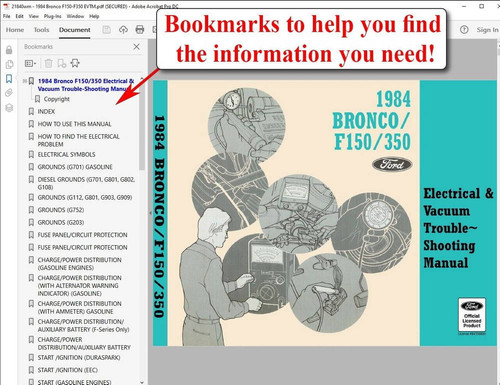The width and height of the screenshot is (500, 385).
Task: Click the Add new bookmark icon
Action: click(x=62, y=63)
